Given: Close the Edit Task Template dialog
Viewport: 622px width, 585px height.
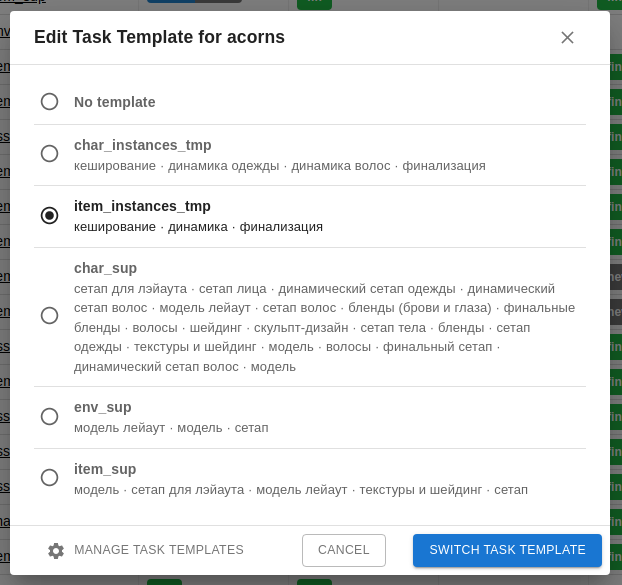Looking at the screenshot, I should coord(567,38).
